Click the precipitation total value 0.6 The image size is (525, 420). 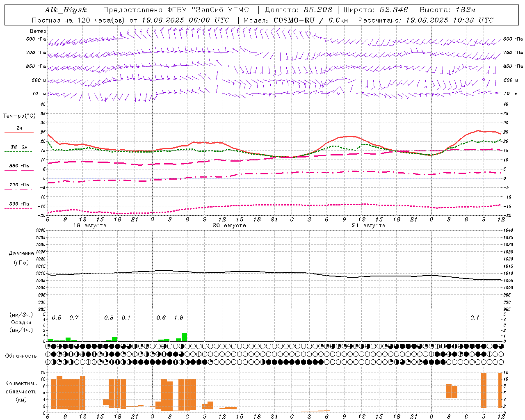point(161,318)
